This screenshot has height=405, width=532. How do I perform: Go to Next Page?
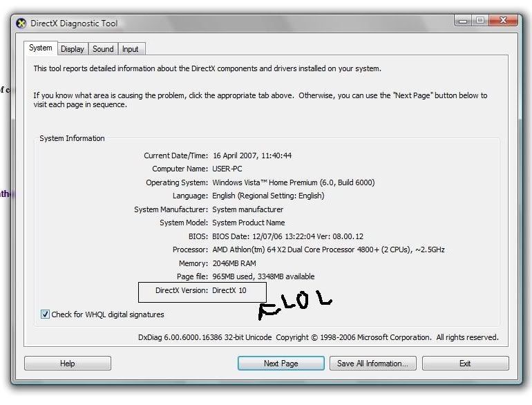click(x=281, y=364)
